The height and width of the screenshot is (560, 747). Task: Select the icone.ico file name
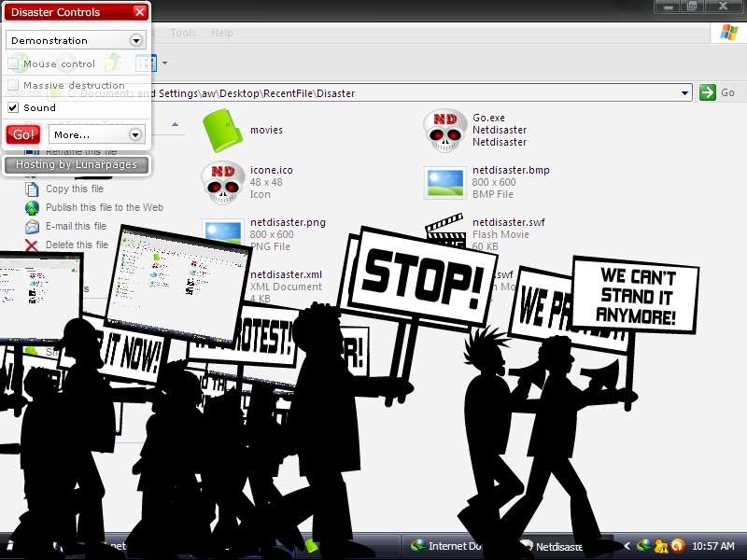click(x=271, y=170)
